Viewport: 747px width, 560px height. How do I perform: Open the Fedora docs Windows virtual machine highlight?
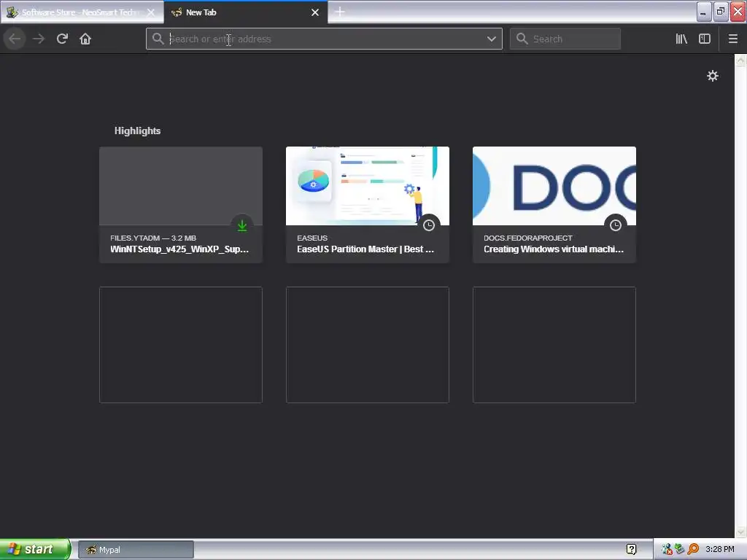554,204
